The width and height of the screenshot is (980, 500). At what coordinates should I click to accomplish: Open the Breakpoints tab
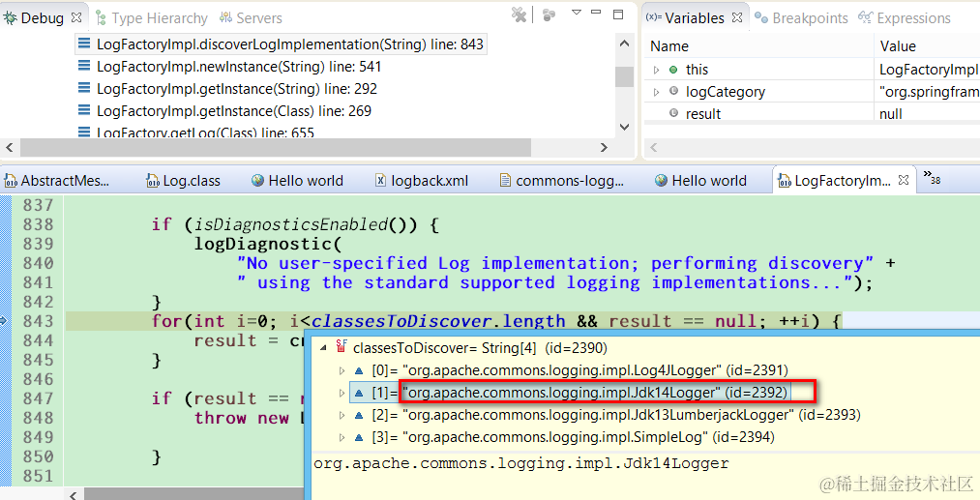(801, 18)
